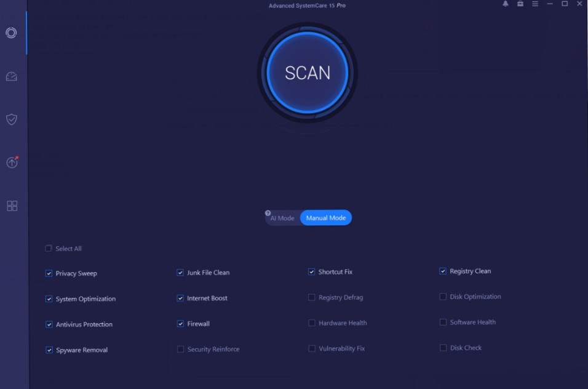588x389 pixels.
Task: Switch to Manual Mode
Action: click(x=325, y=218)
